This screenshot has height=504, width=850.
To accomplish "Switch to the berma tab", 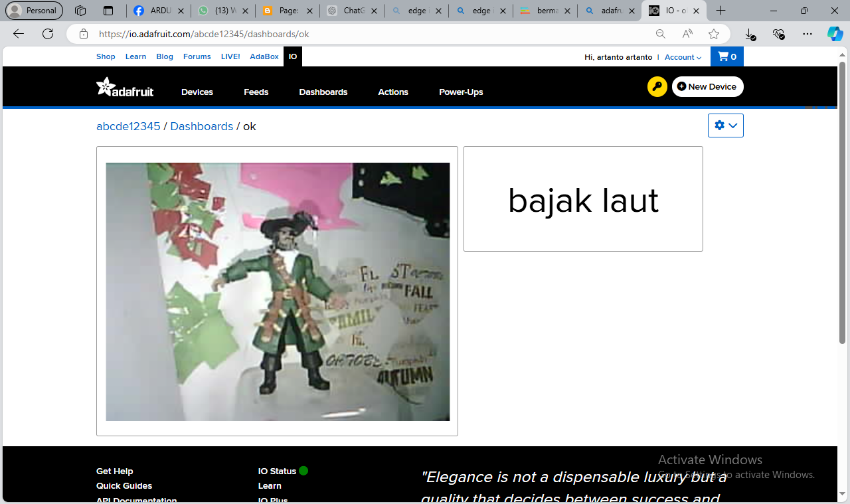I will coord(545,11).
